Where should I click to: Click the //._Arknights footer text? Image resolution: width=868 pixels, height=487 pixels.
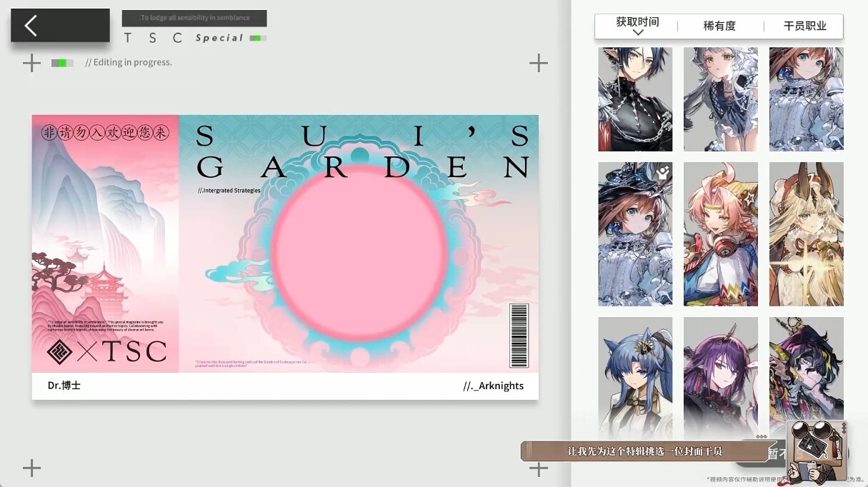(x=493, y=386)
